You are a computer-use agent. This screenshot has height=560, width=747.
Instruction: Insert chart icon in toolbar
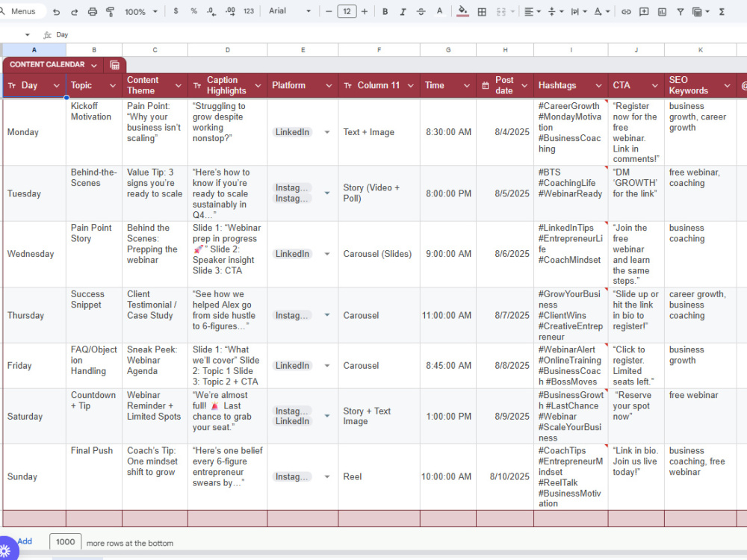click(x=662, y=12)
